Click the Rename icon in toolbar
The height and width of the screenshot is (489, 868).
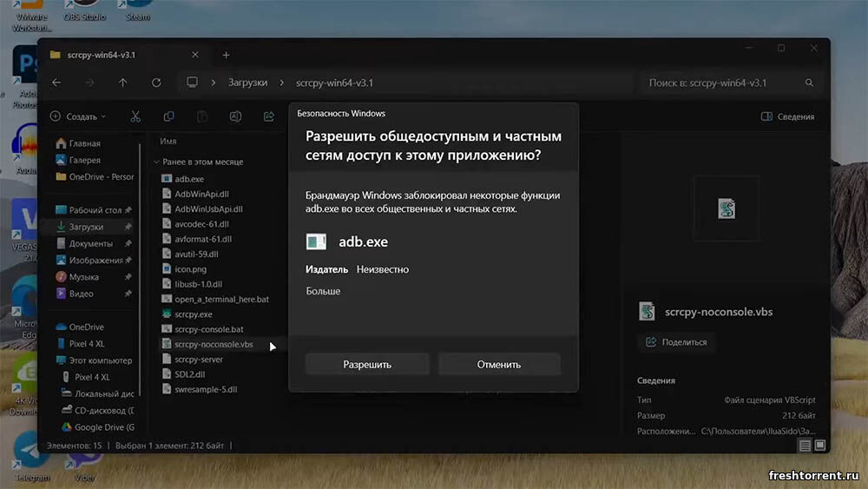click(x=235, y=116)
